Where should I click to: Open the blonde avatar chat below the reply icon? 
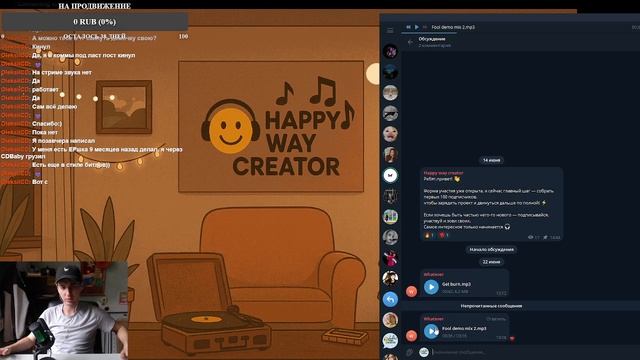coord(390,320)
